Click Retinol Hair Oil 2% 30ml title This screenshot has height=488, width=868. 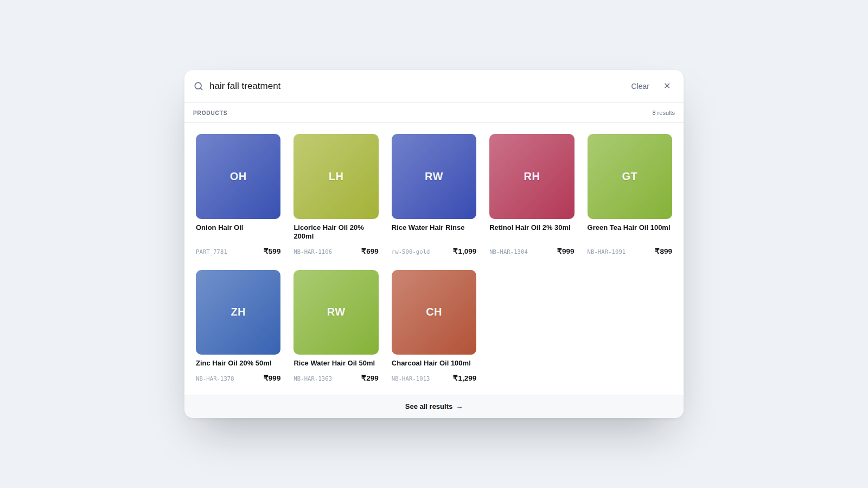click(530, 228)
